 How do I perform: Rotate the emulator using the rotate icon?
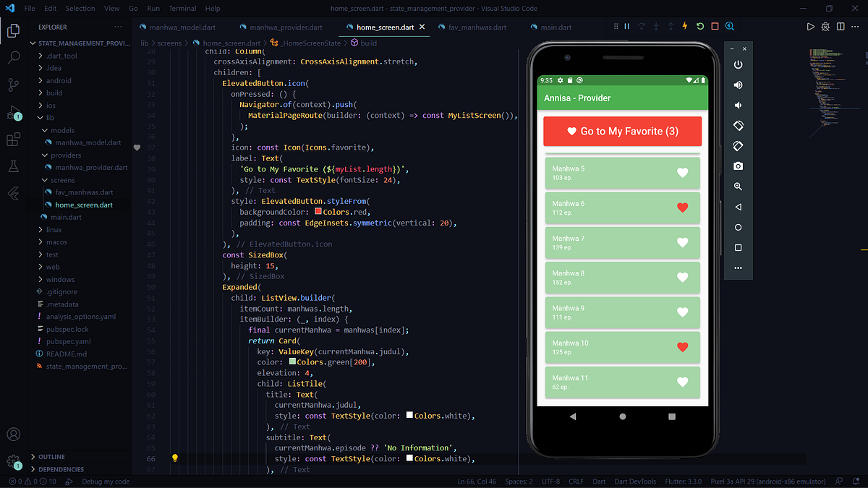pyautogui.click(x=738, y=125)
